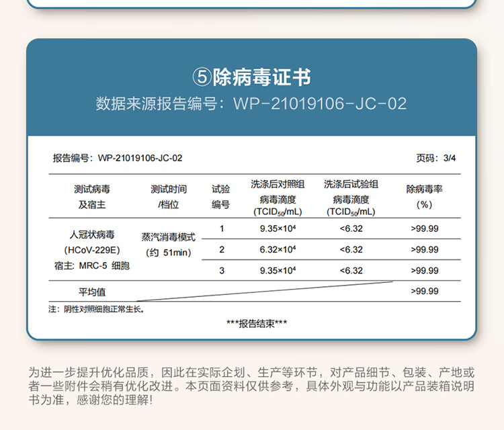Viewport: 504px width, 430px height.
Task: Select the 平均值 row label
Action: point(92,292)
